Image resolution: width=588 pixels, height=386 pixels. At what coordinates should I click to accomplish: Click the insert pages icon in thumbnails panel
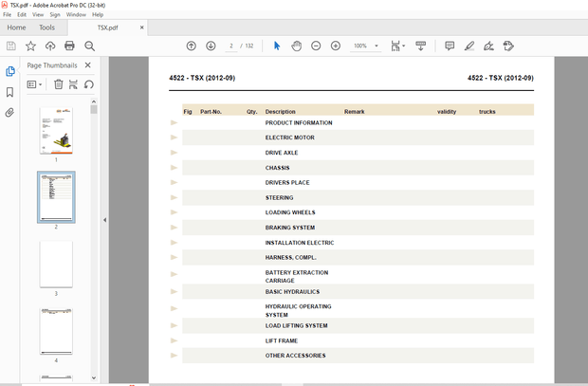click(74, 84)
